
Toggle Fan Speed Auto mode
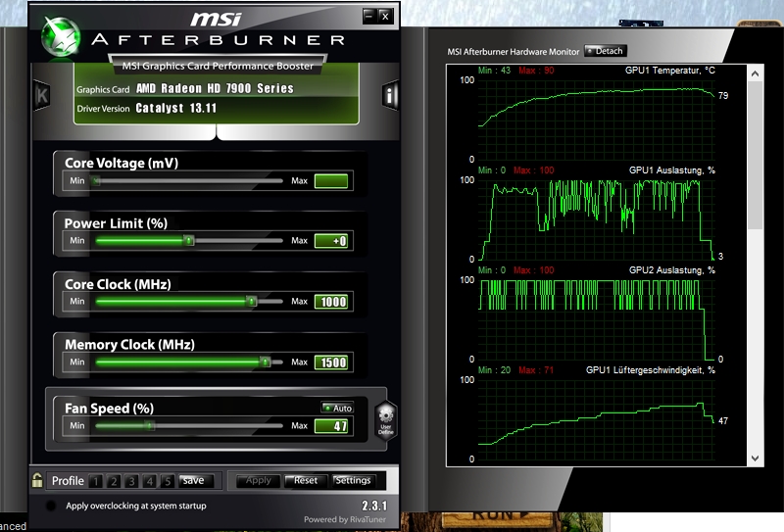337,408
